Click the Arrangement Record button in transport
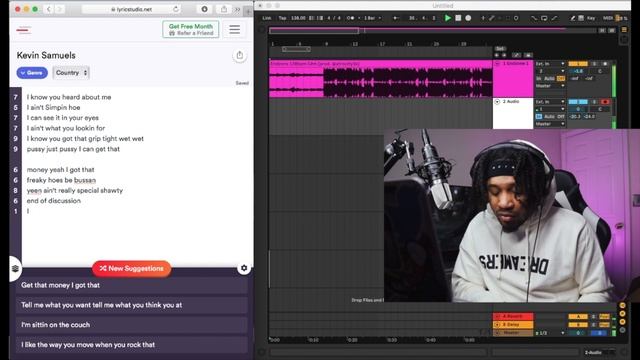640x360 pixels. [468, 18]
